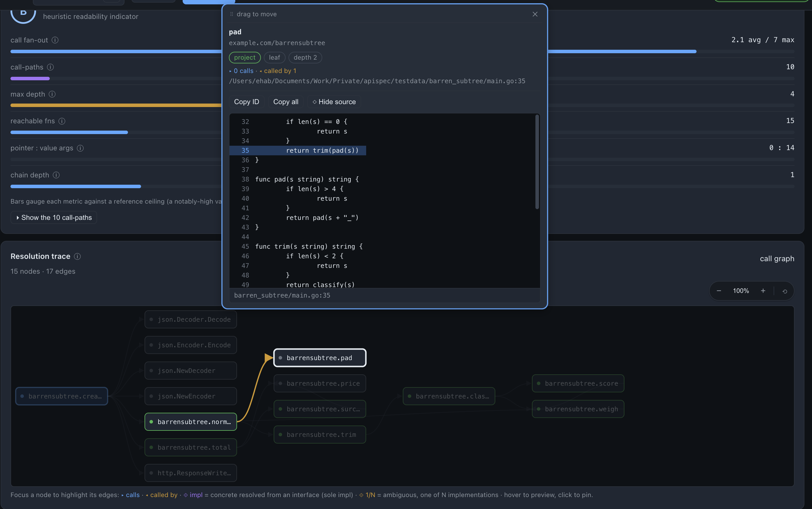Viewport: 812px width, 509px height.
Task: Click the depth 2 tag
Action: [305, 58]
